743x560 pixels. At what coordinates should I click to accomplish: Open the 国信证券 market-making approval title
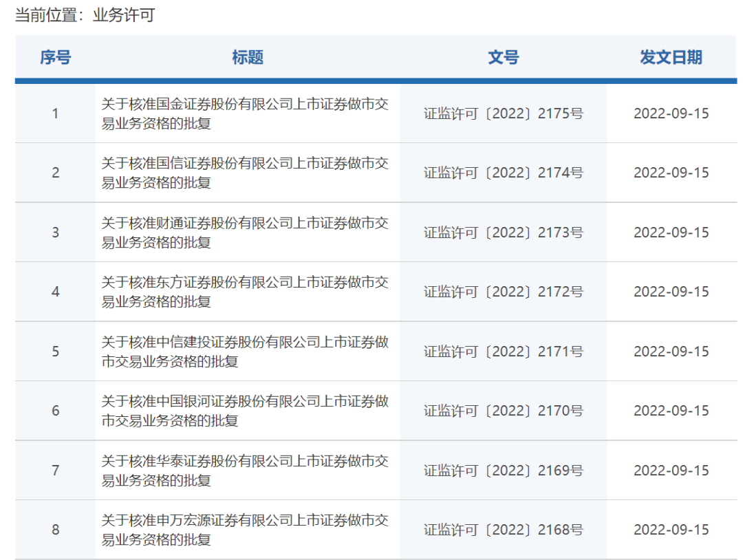[x=245, y=173]
